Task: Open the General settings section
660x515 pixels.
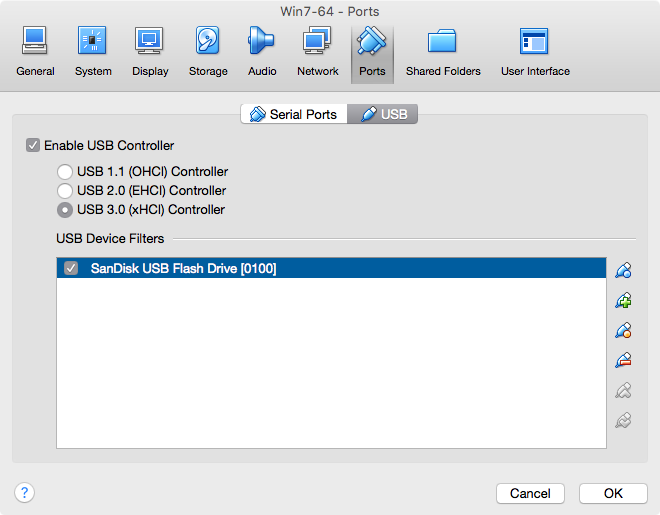Action: (x=35, y=52)
